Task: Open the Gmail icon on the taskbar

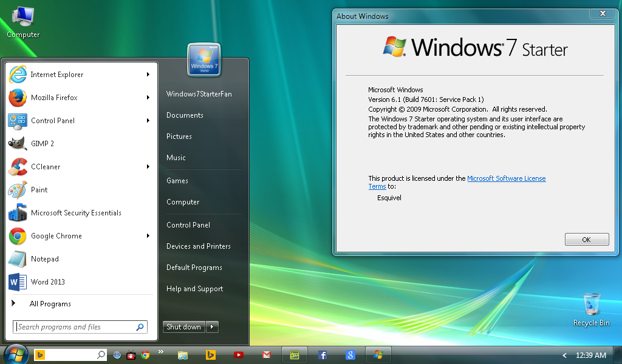Action: (x=267, y=354)
